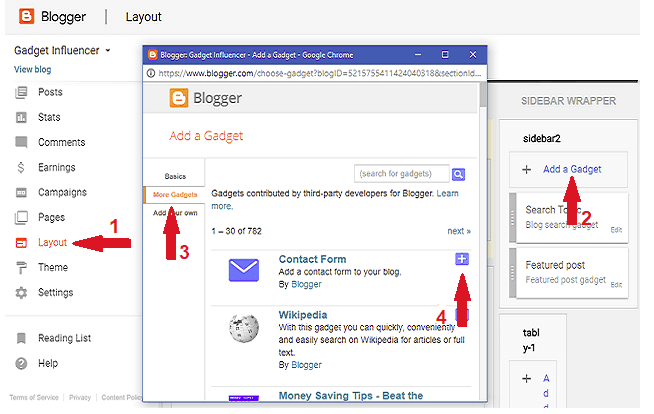Viewport: 654px width, 414px height.
Task: Open Theme section
Action: tap(53, 267)
